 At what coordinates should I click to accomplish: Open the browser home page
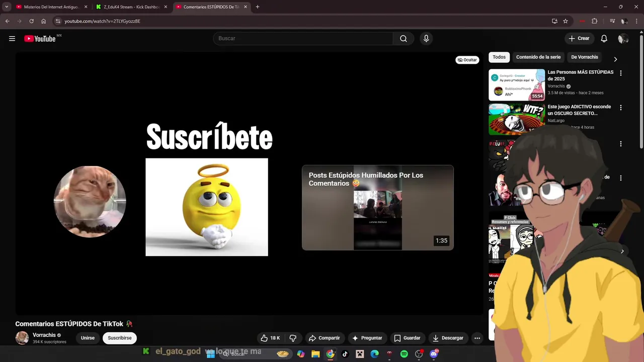pos(44,21)
